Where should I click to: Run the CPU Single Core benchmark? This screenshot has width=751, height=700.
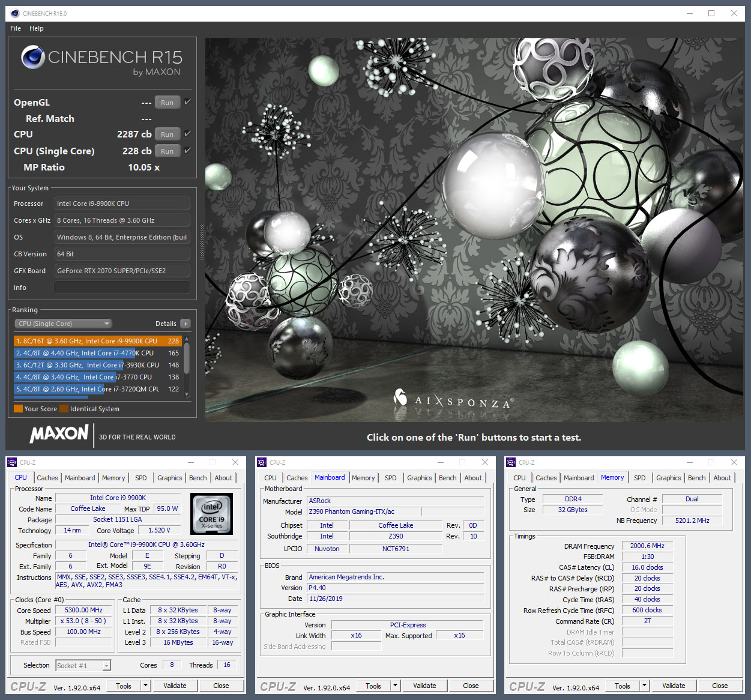(167, 151)
